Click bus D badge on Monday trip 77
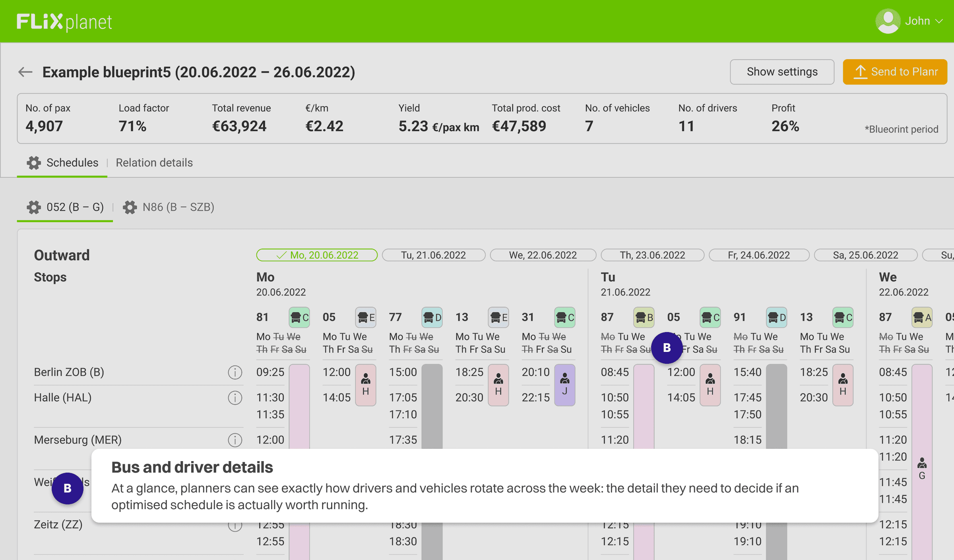Screen dimensions: 954x560 pyautogui.click(x=432, y=317)
